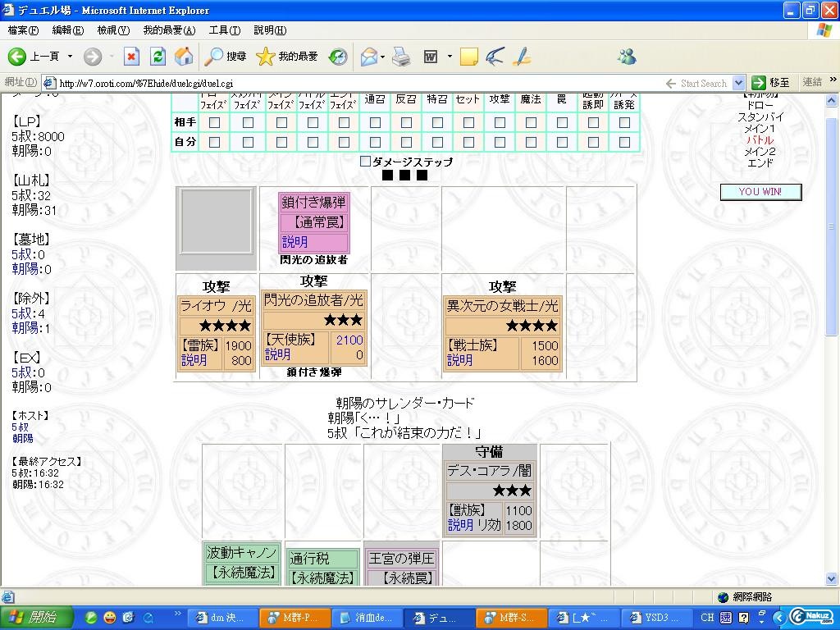The width and height of the screenshot is (840, 630).
Task: Click the blue bird toolbar icon
Action: click(x=495, y=57)
